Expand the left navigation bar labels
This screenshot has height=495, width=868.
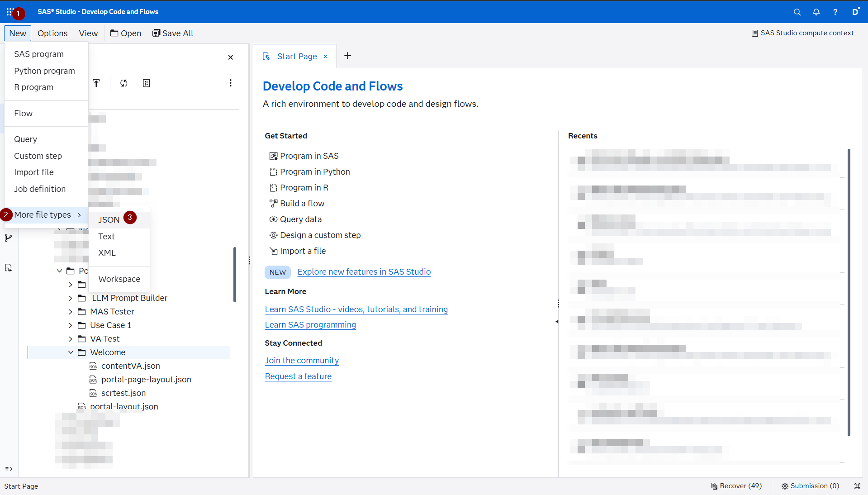click(9, 469)
